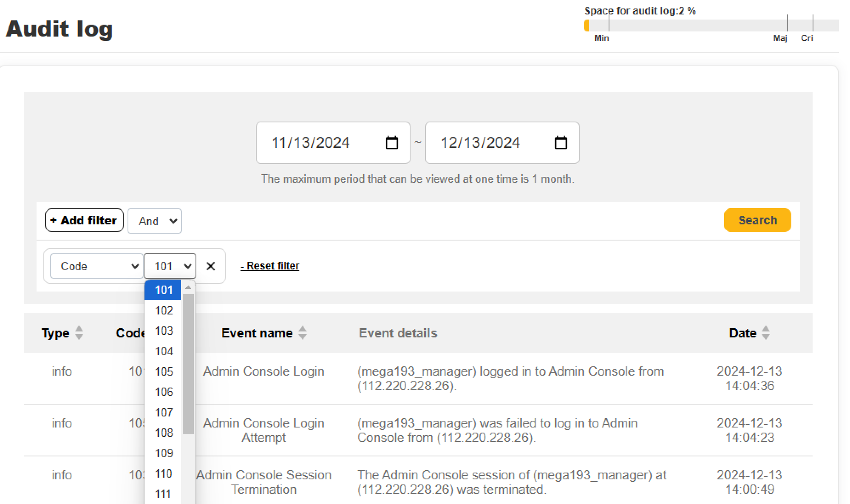Sort by Date column arrows
The width and height of the screenshot is (850, 504).
[766, 333]
